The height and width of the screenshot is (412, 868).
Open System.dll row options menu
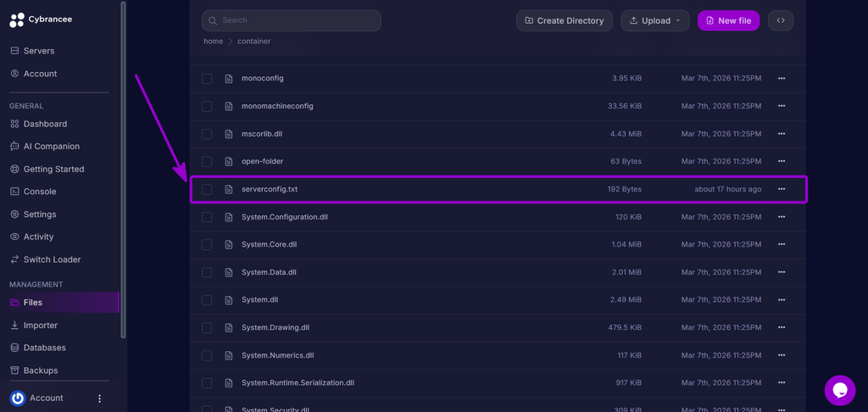(x=782, y=300)
